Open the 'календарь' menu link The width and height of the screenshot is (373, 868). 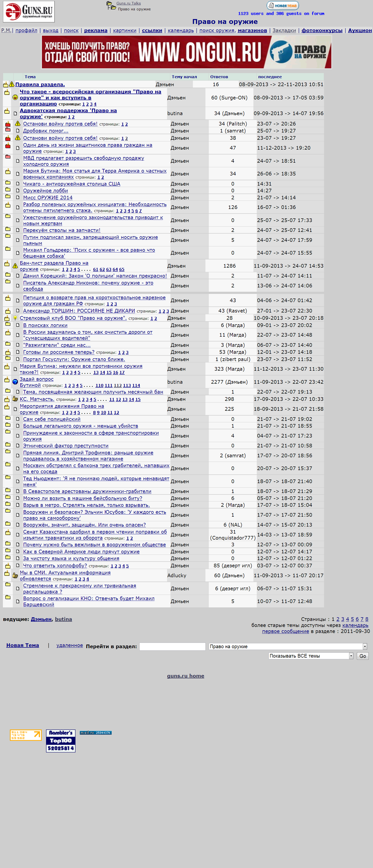click(181, 30)
